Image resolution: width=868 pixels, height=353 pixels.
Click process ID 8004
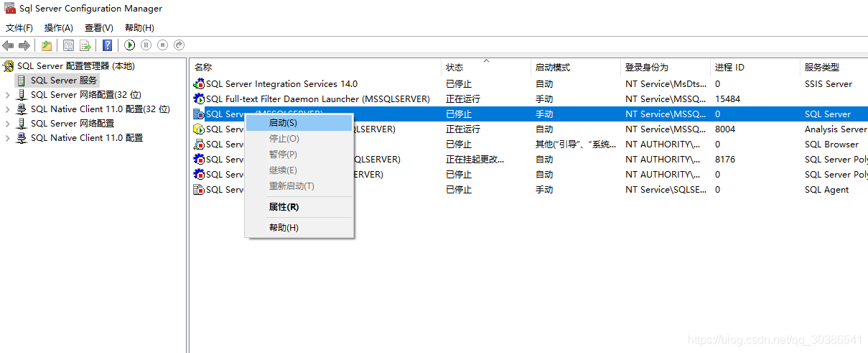[725, 129]
